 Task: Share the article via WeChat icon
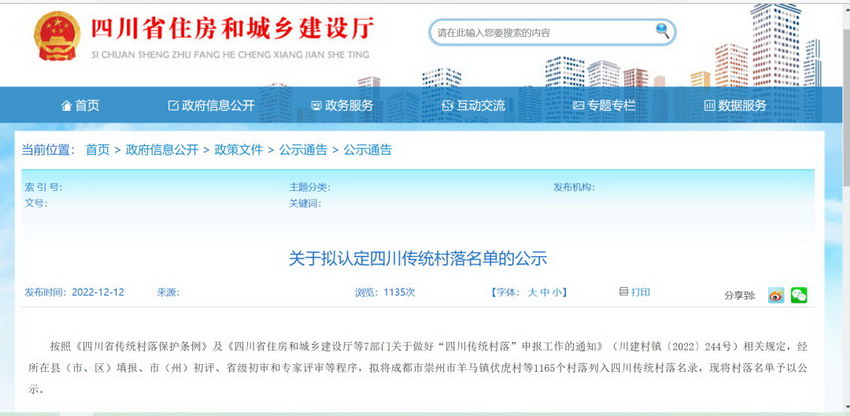[798, 295]
